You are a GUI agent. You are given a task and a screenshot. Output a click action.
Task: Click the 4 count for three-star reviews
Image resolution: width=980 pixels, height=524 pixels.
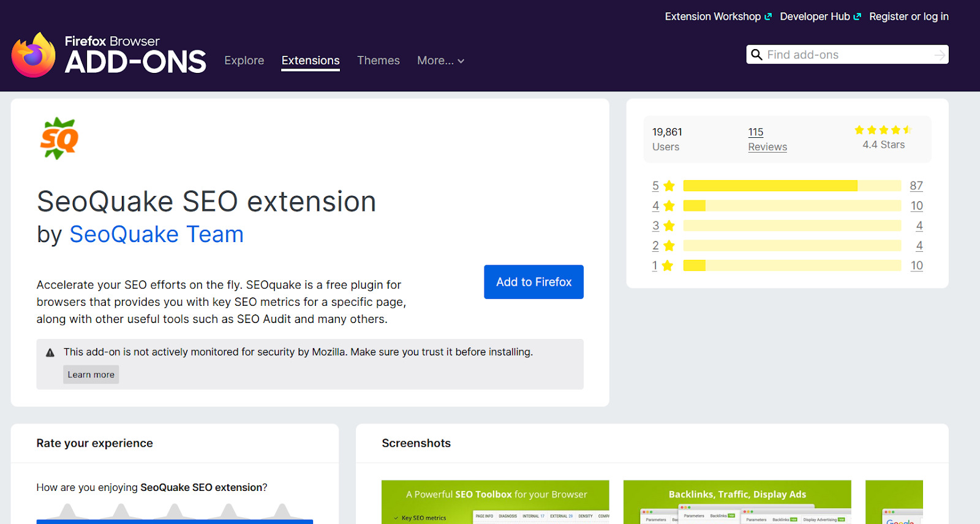[919, 226]
